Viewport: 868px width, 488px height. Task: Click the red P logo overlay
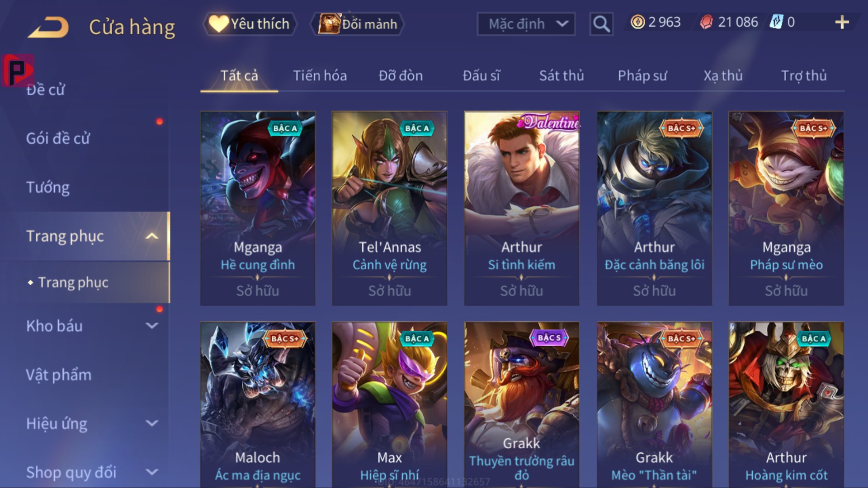18,70
